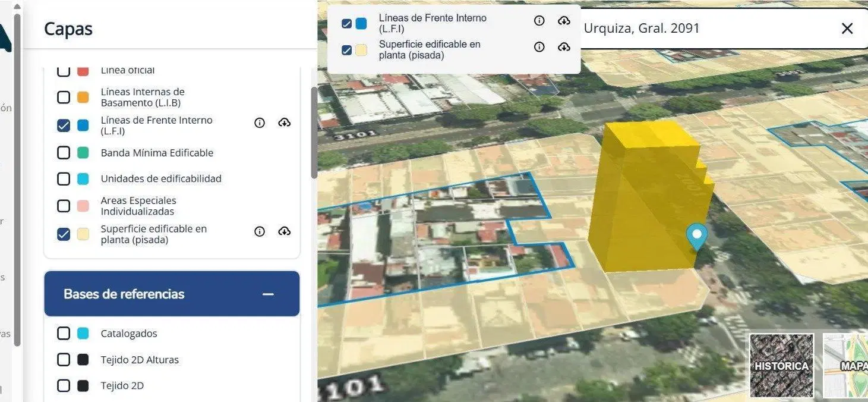The width and height of the screenshot is (868, 402).
Task: Click the cyan Catalogados color swatch
Action: pyautogui.click(x=83, y=334)
